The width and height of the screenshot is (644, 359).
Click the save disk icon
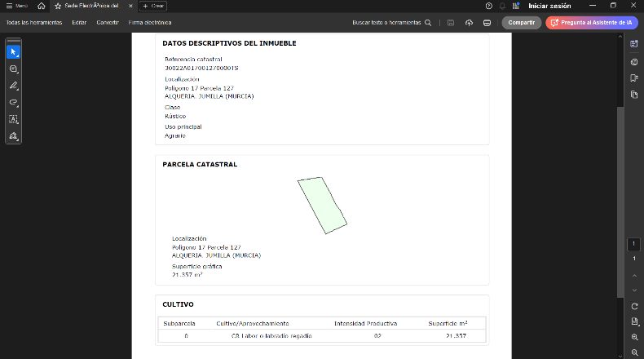click(451, 23)
